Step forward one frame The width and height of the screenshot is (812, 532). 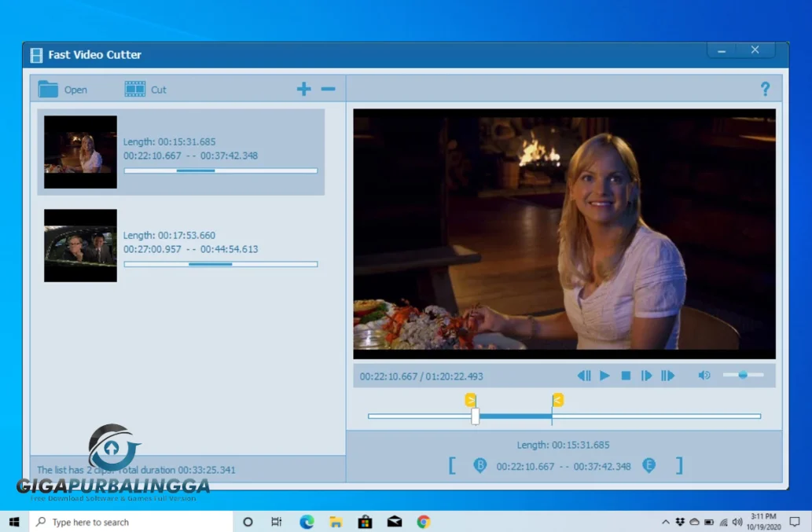[646, 376]
